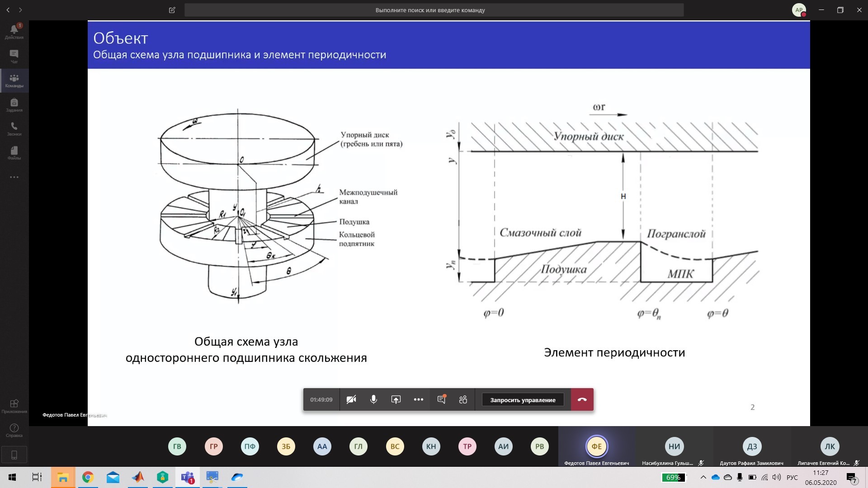The image size is (868, 488).
Task: Show hidden system tray icons chevron
Action: (x=703, y=477)
